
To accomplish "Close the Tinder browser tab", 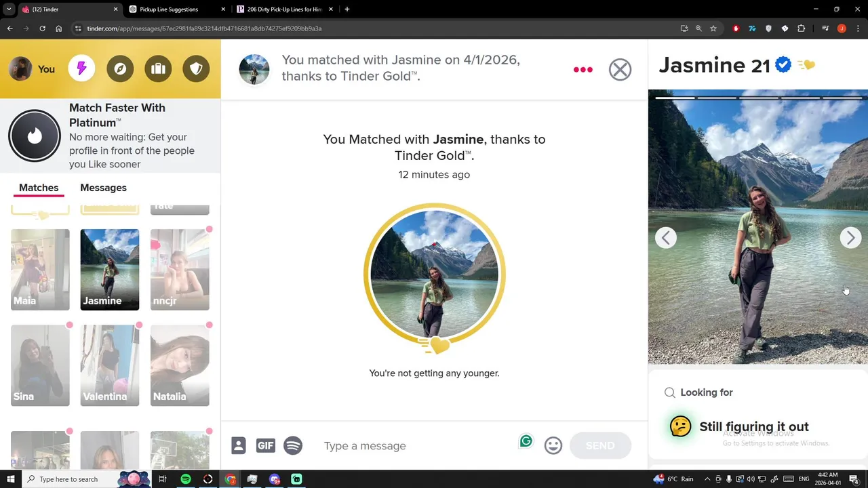I will click(115, 9).
